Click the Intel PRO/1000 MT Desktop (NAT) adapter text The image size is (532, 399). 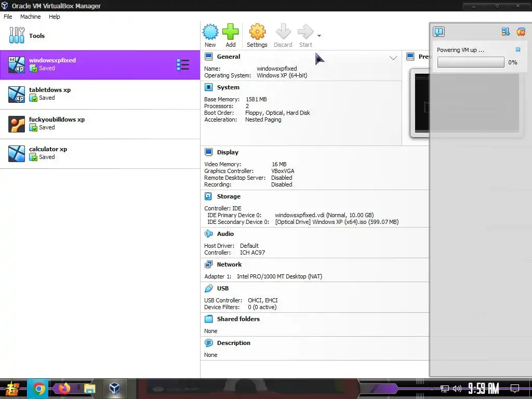[x=280, y=276]
